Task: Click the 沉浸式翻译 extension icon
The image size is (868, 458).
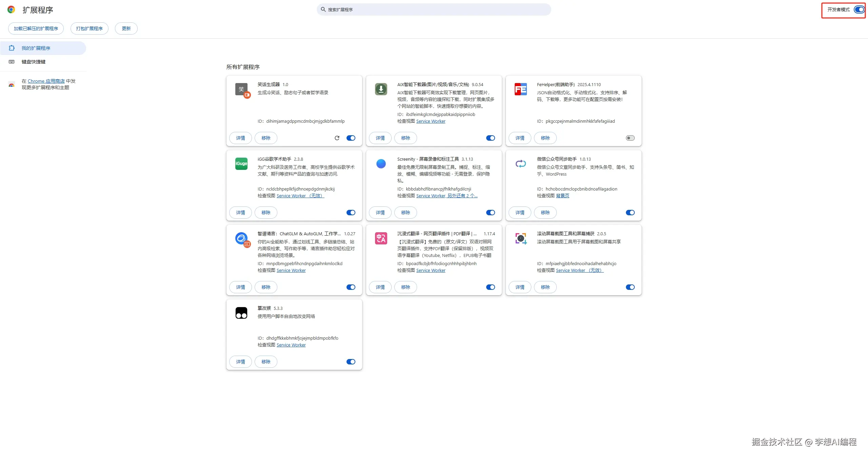Action: (x=381, y=238)
